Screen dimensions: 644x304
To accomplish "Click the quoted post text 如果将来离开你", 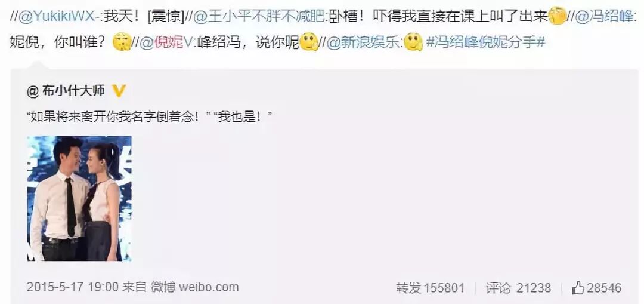I will pos(150,117).
